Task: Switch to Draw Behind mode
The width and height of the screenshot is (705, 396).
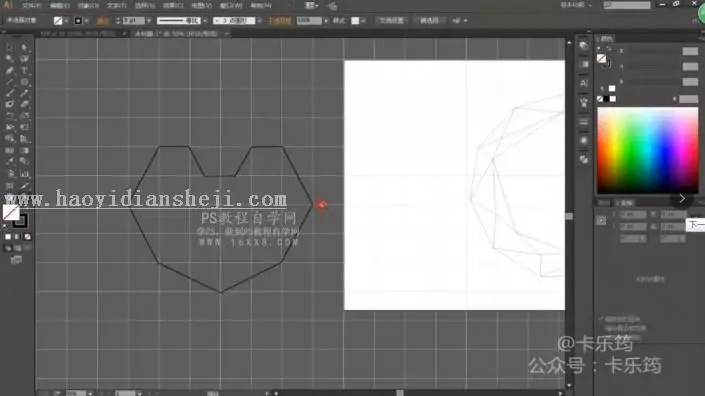Action: point(18,248)
